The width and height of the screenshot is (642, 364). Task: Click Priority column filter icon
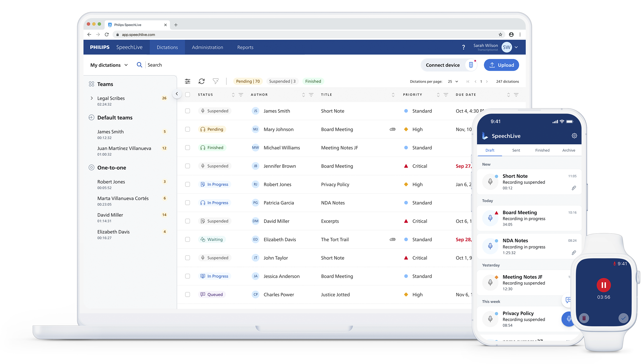coord(446,95)
